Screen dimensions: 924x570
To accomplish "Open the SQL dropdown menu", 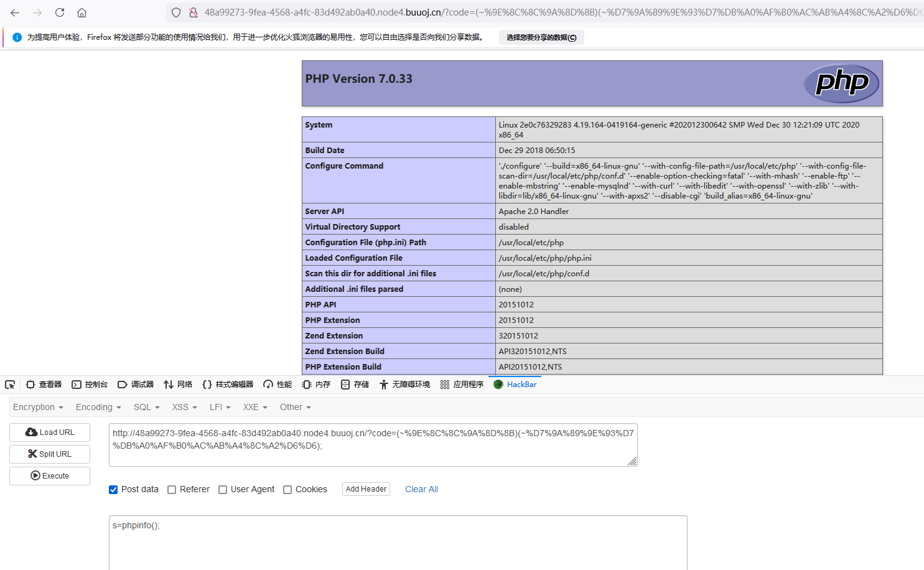I will click(147, 407).
